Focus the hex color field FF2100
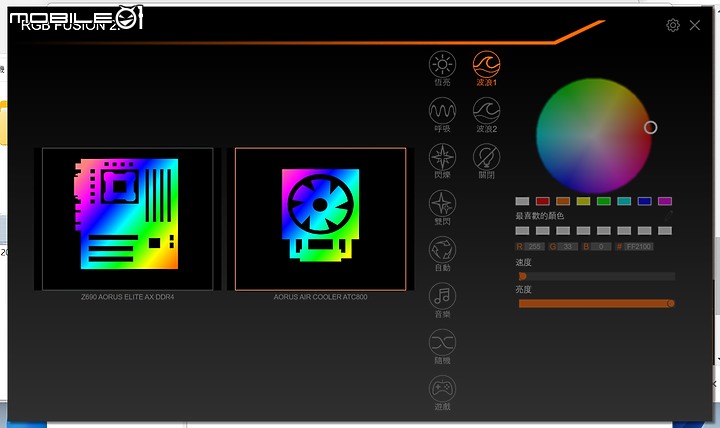The height and width of the screenshot is (428, 720). tap(639, 247)
